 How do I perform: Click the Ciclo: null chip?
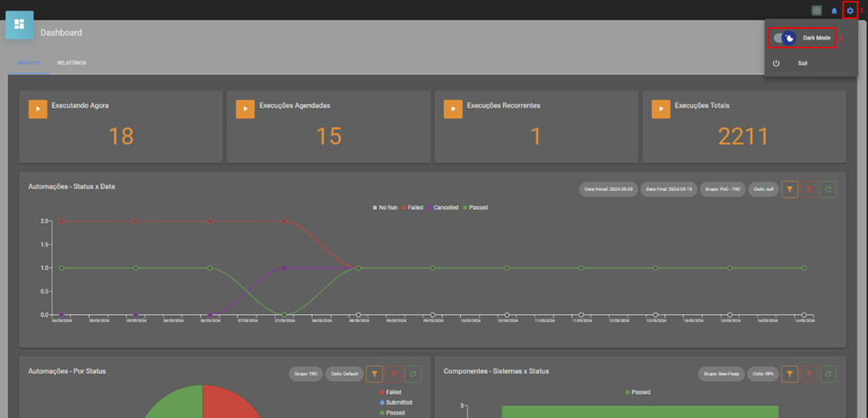pos(763,189)
